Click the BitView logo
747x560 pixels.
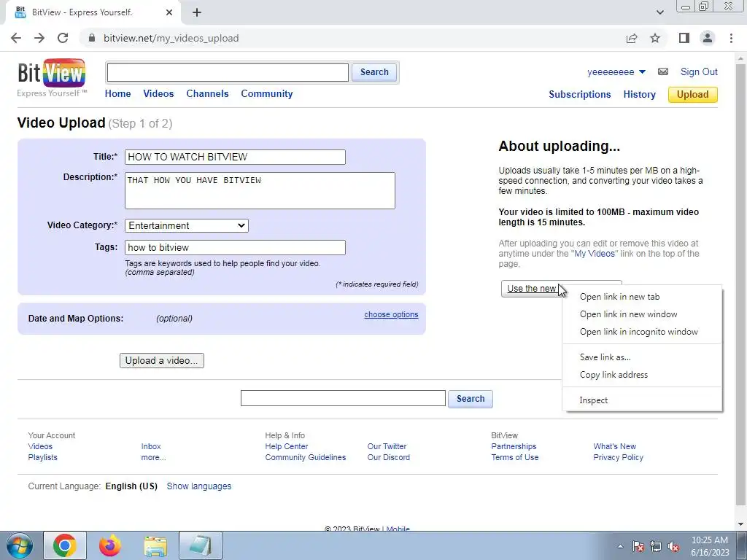click(52, 77)
